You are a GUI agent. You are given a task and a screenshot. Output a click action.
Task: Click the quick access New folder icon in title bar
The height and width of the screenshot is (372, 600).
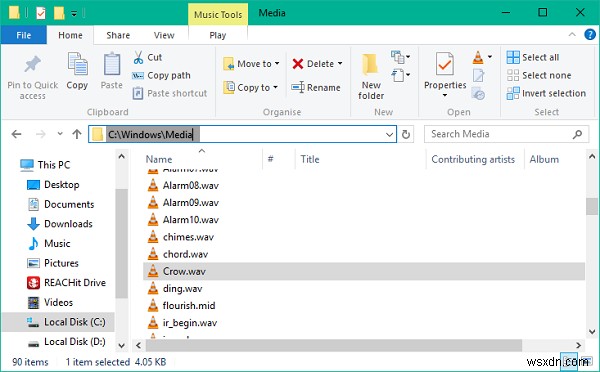coord(59,13)
